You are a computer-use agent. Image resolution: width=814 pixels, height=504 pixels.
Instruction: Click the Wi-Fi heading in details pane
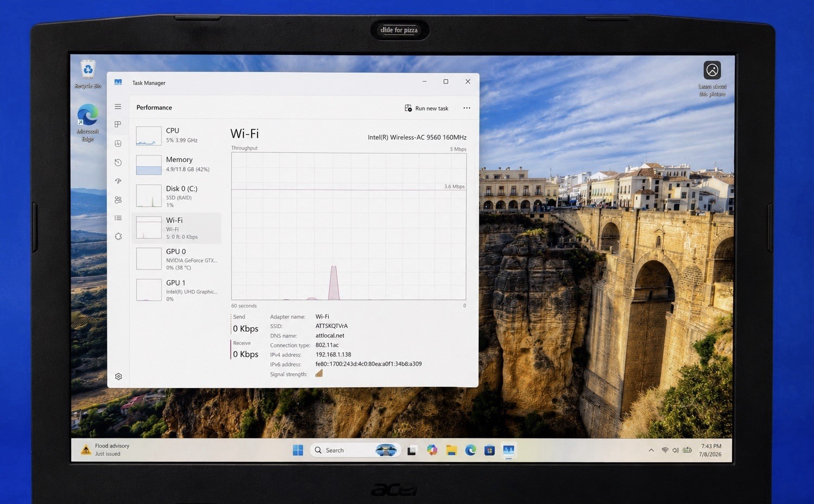[245, 133]
